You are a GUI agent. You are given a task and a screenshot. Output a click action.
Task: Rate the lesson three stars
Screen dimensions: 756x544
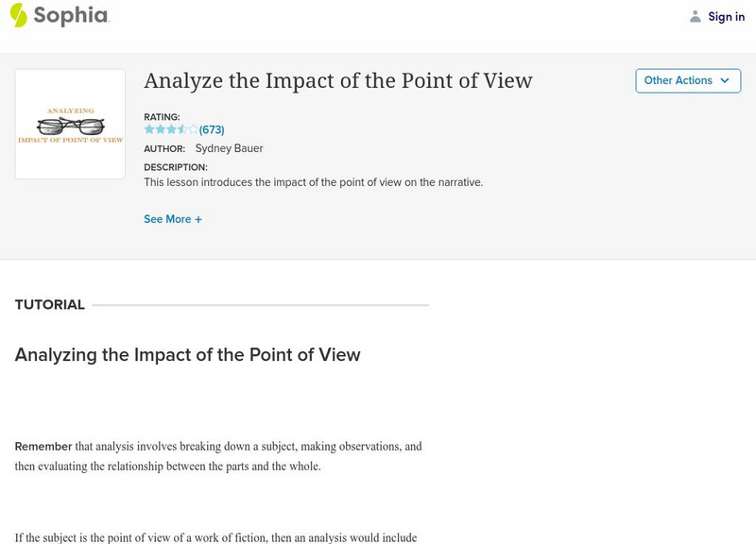(x=171, y=129)
